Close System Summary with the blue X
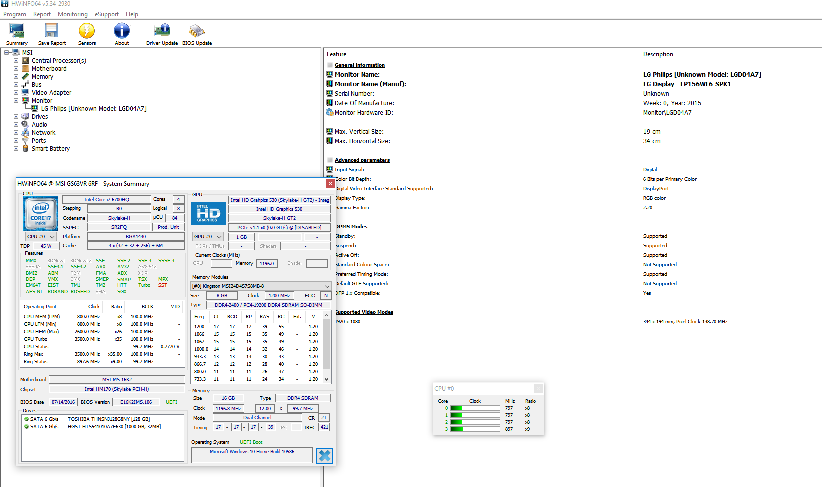 [x=325, y=456]
